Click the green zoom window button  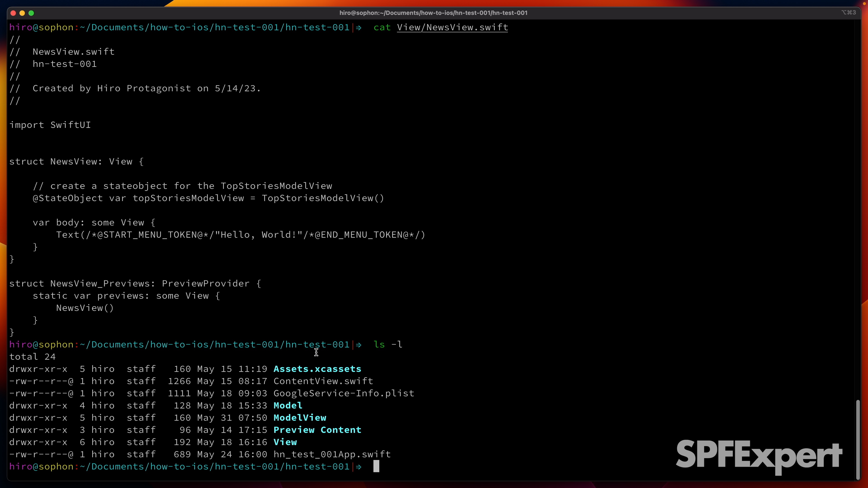tap(31, 13)
